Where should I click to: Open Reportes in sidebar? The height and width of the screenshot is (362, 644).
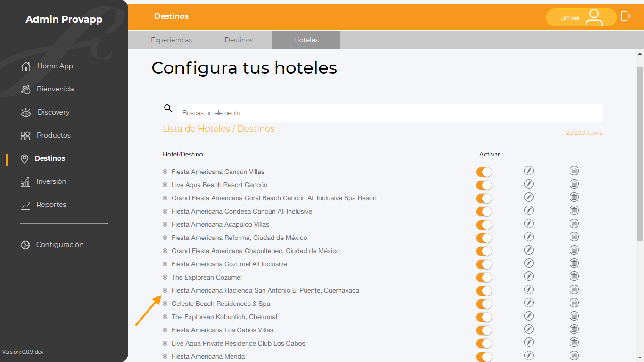(43, 205)
